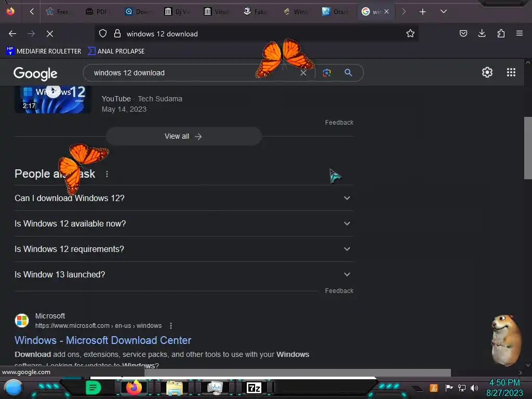Search by image with Google Lens
The width and height of the screenshot is (532, 399).
pos(327,73)
